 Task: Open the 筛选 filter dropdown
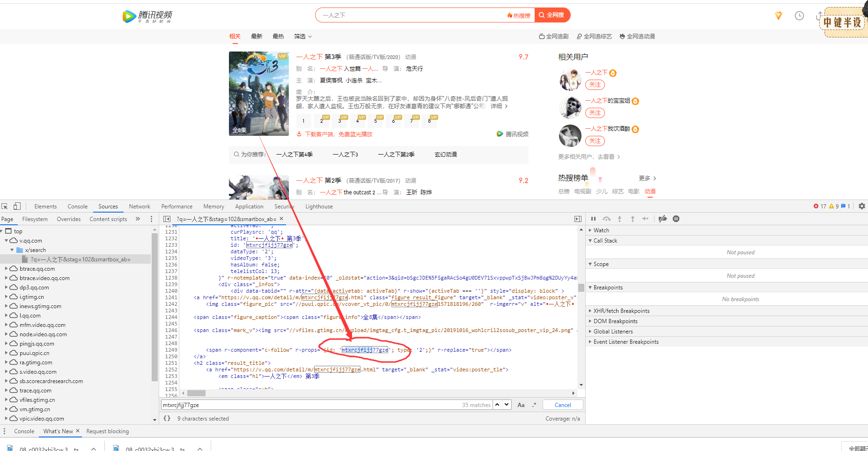click(302, 36)
